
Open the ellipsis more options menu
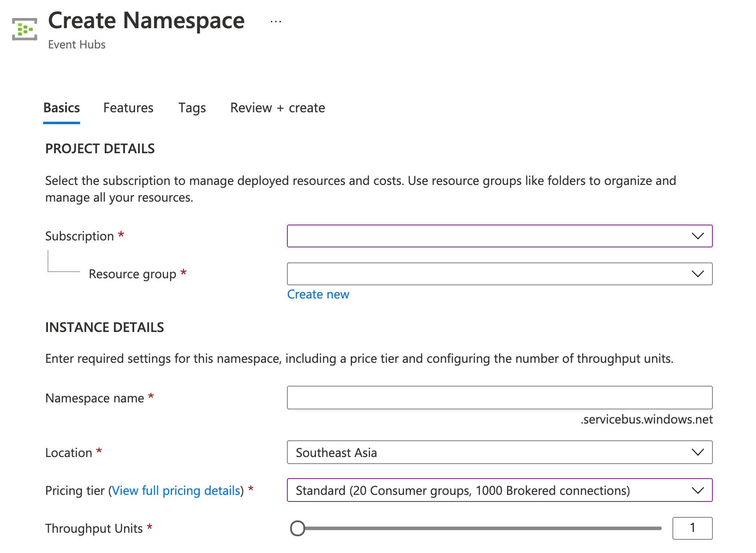coord(276,21)
